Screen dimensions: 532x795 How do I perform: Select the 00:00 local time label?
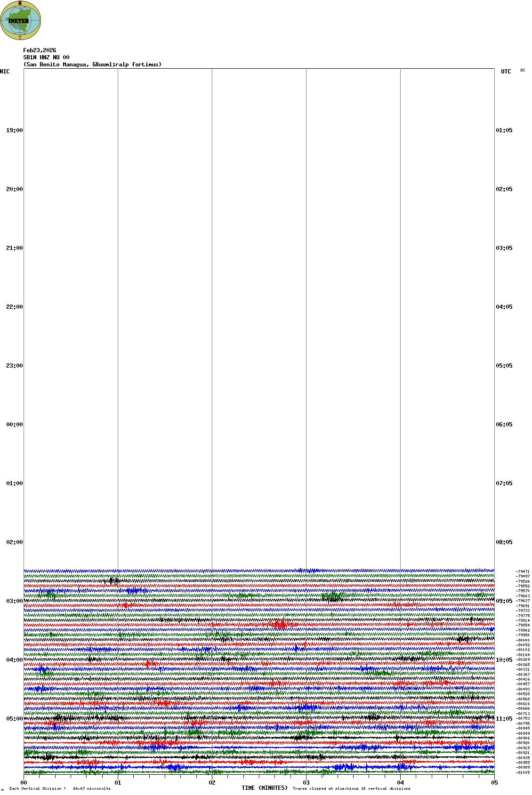[x=14, y=425]
